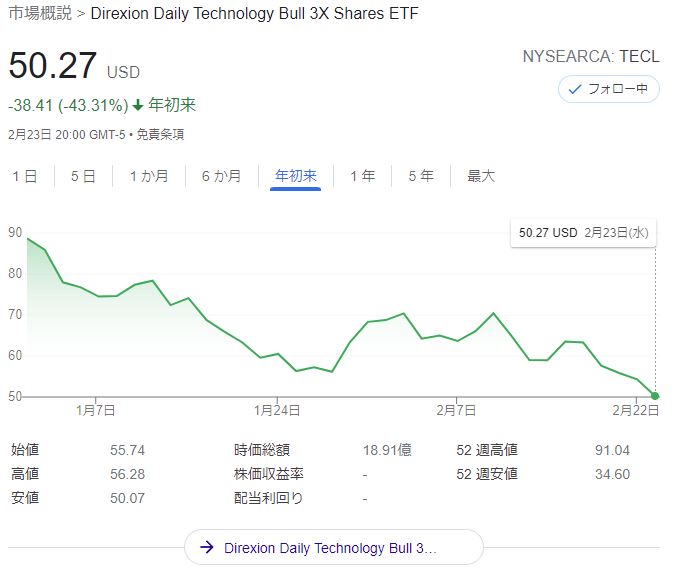Click the 50.27 USD 2月23日(水) tooltip
The width and height of the screenshot is (678, 572).
[x=583, y=233]
